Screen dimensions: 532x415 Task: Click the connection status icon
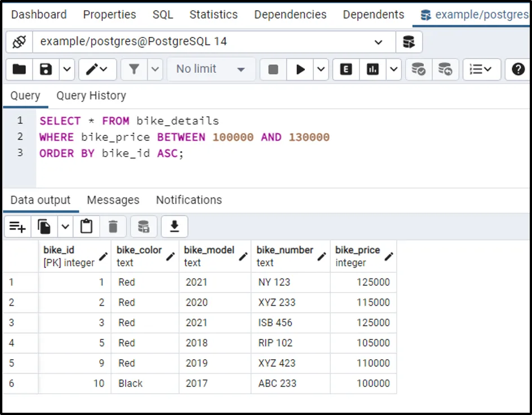click(19, 42)
